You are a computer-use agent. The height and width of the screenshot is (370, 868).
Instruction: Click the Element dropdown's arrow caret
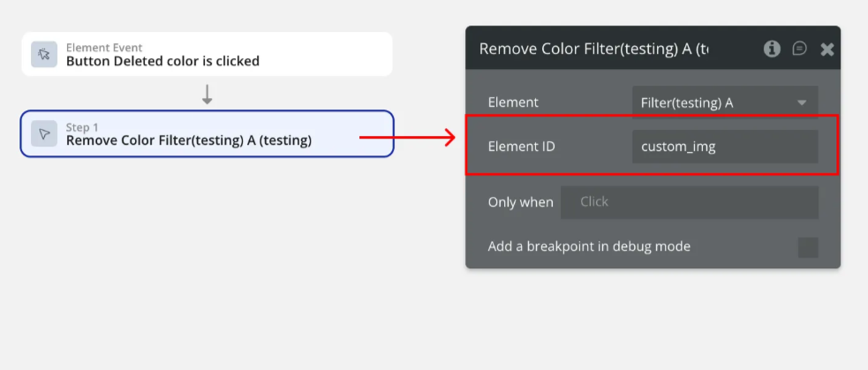[x=802, y=102]
